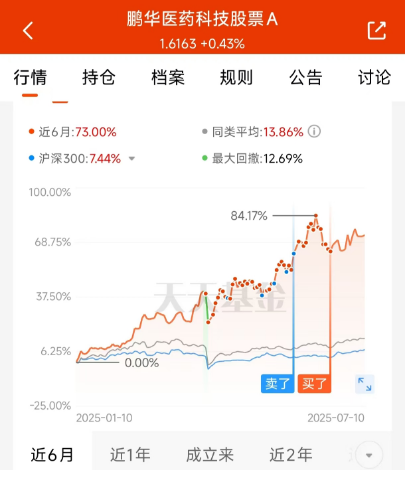
Task: Select 成立来 time range
Action: (x=210, y=455)
